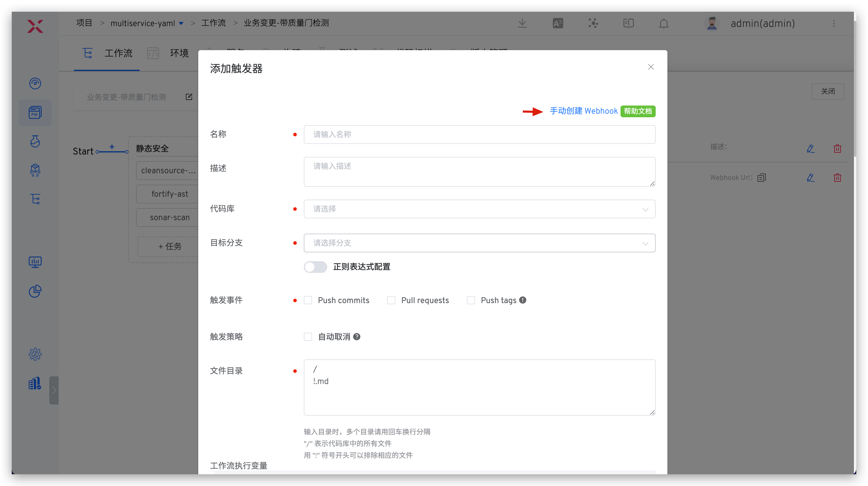Click the 手动创建 Webhook link

584,111
